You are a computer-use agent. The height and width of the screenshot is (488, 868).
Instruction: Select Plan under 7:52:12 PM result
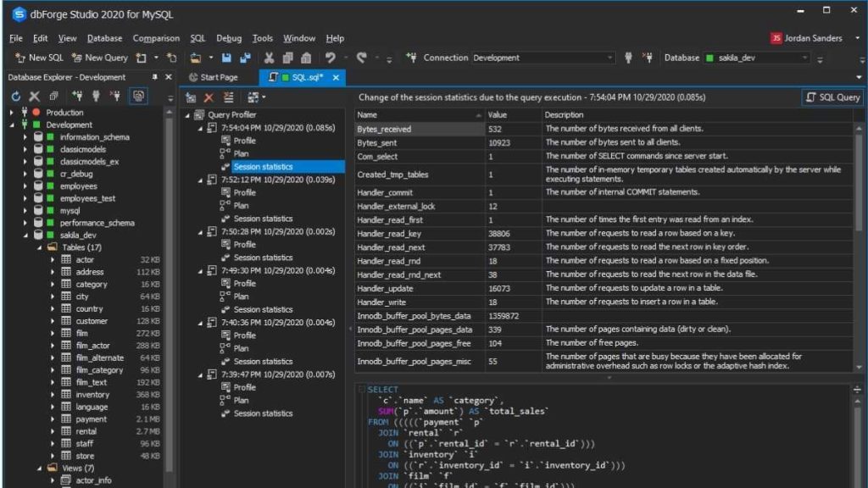point(241,205)
